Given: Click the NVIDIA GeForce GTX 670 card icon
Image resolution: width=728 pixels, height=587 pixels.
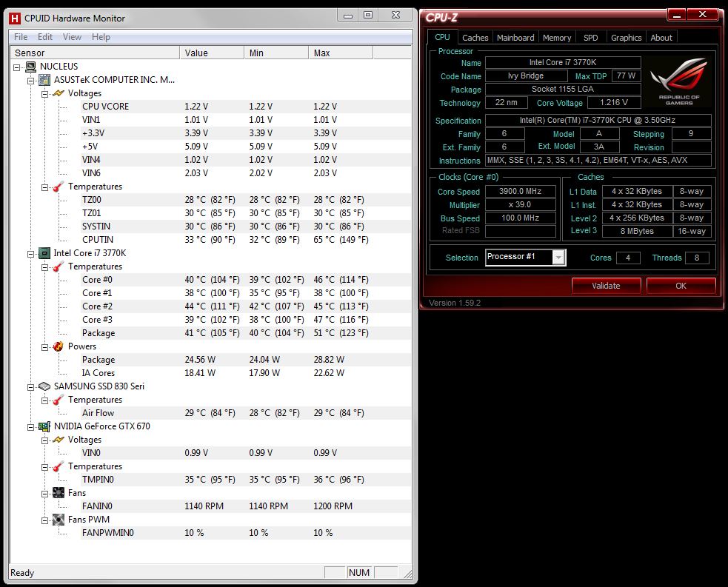Looking at the screenshot, I should (x=44, y=426).
